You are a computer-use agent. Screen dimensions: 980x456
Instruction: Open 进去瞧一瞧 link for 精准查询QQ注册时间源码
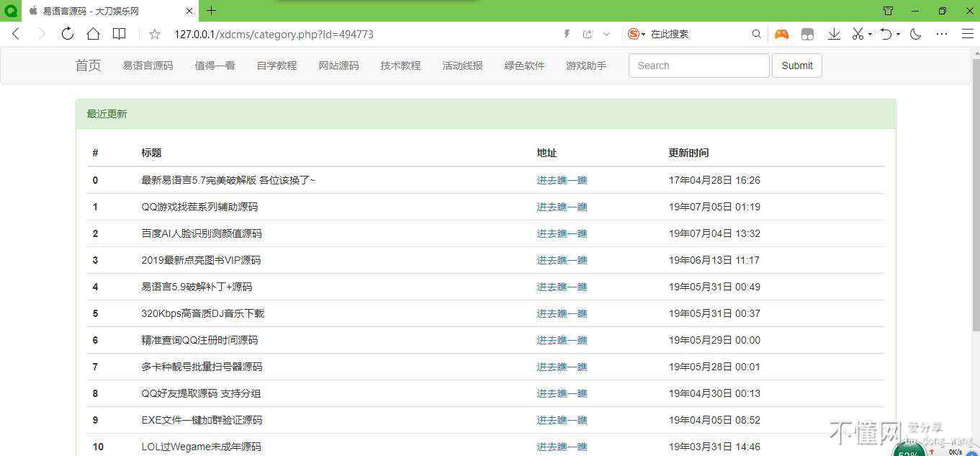(562, 340)
